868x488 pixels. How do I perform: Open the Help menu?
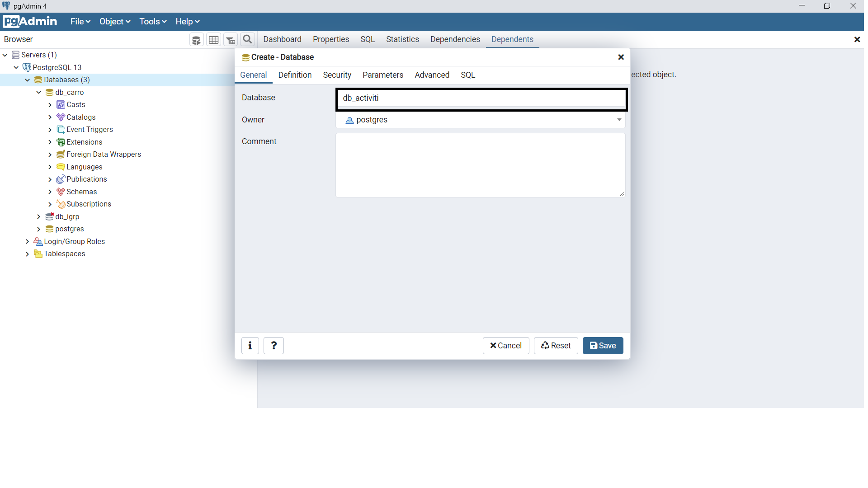pyautogui.click(x=188, y=21)
